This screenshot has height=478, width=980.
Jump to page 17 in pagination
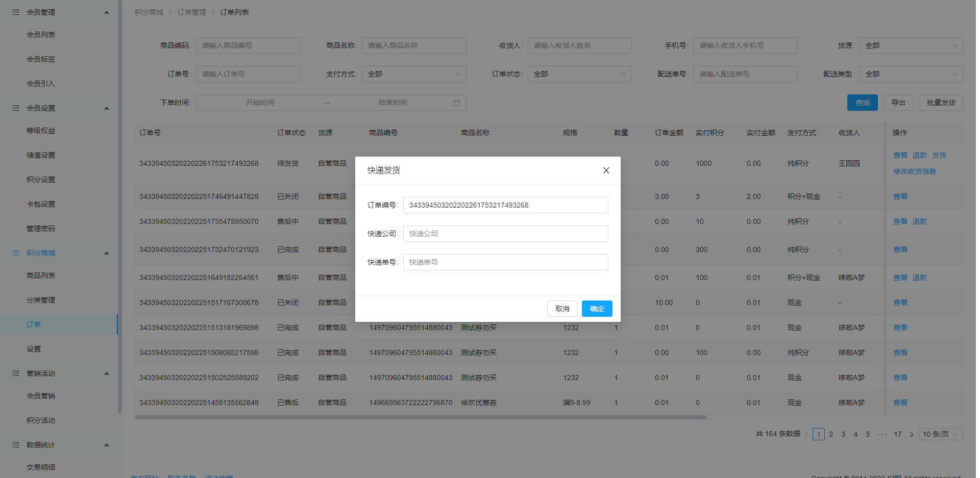coord(897,434)
